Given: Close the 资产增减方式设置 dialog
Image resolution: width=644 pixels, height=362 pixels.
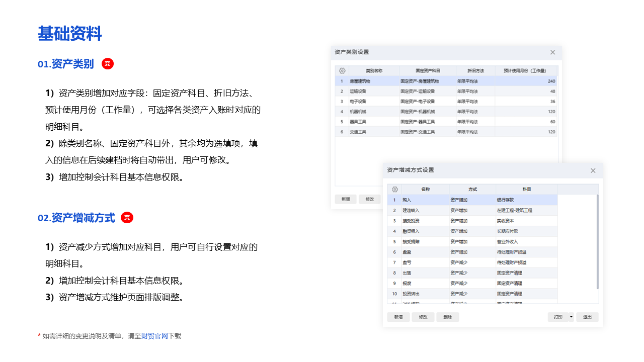Looking at the screenshot, I should tap(593, 171).
